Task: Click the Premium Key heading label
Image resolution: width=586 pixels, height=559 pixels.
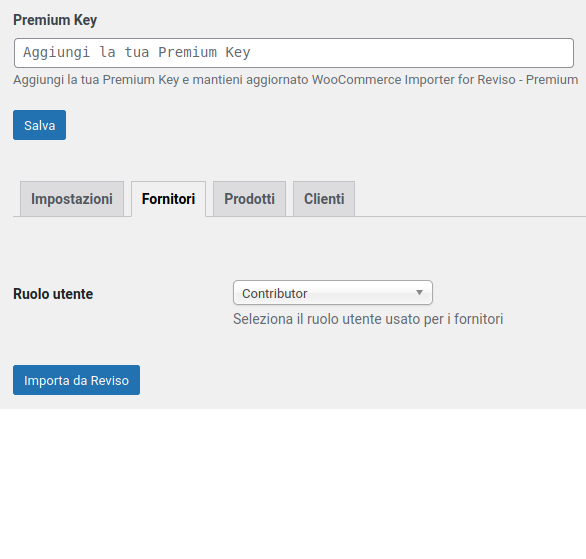Action: [55, 20]
